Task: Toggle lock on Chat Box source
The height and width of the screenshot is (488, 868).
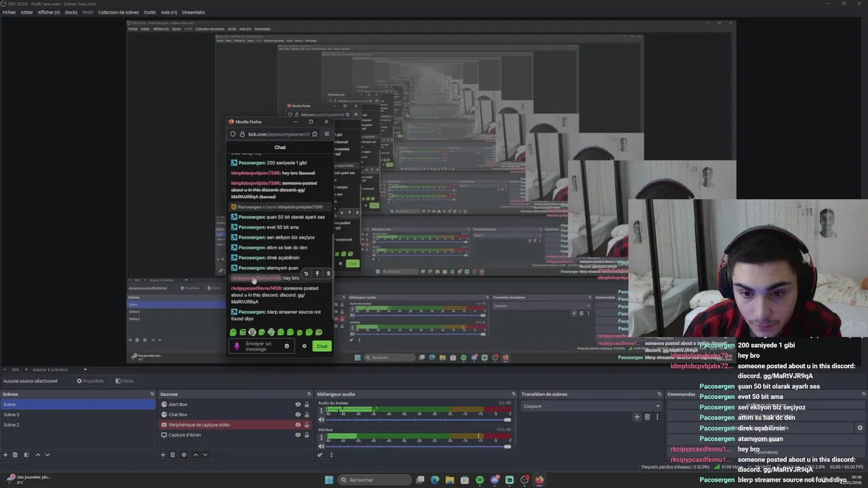Action: point(307,415)
